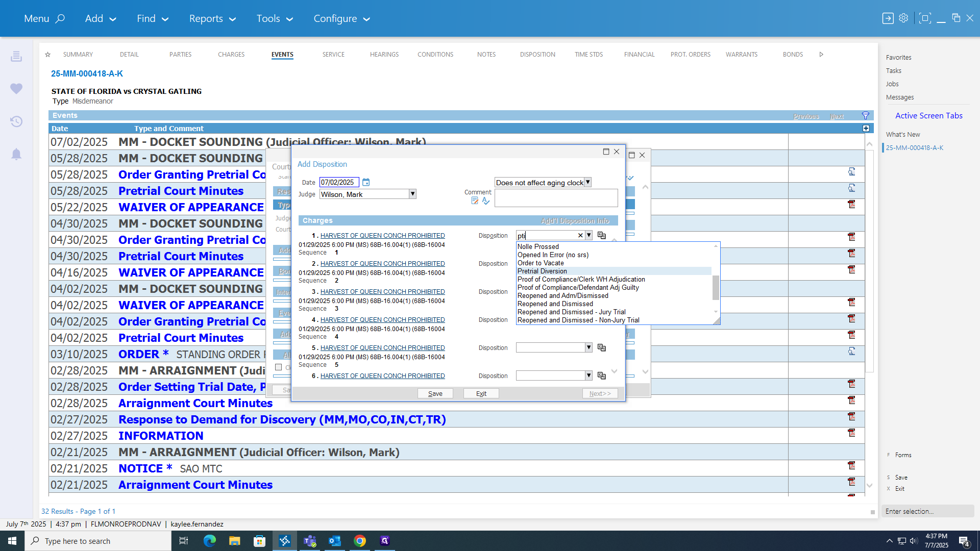980x551 pixels.
Task: Click the Comment text box
Action: click(556, 198)
